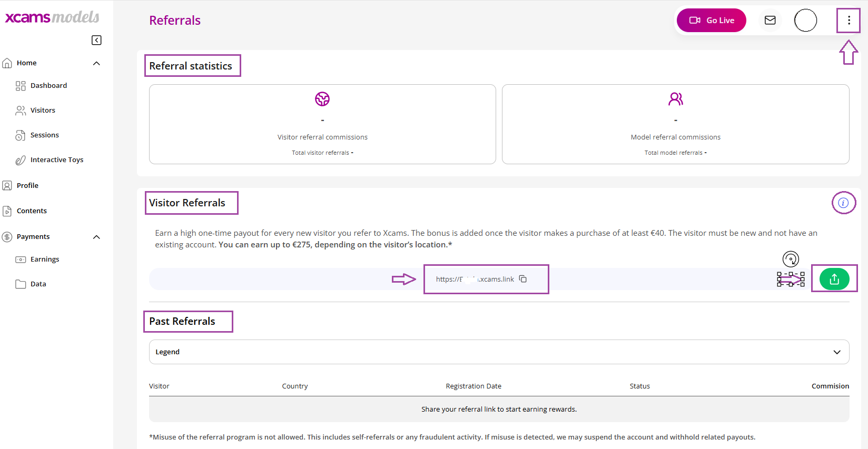Open the Sessions page
Screen dimensions: 868x449
(x=45, y=135)
